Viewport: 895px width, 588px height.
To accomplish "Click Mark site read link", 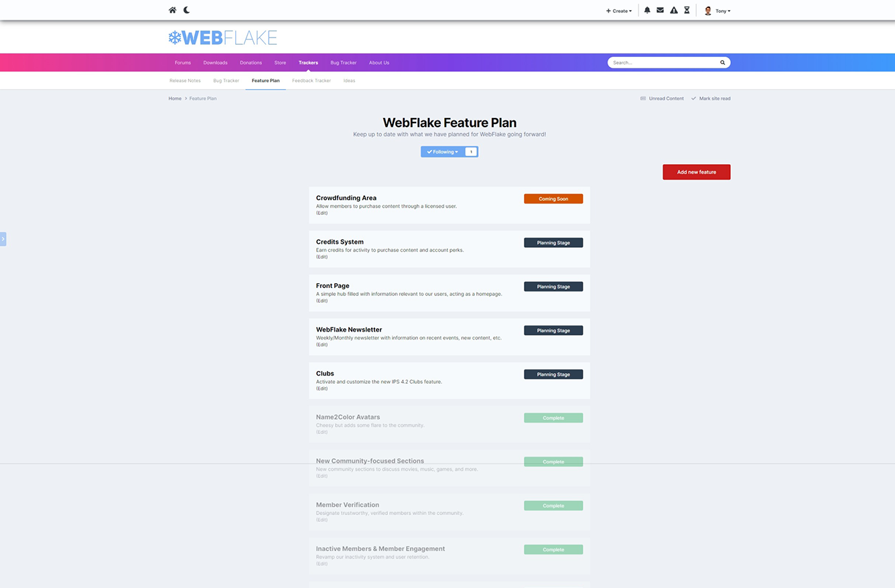I will pos(714,98).
